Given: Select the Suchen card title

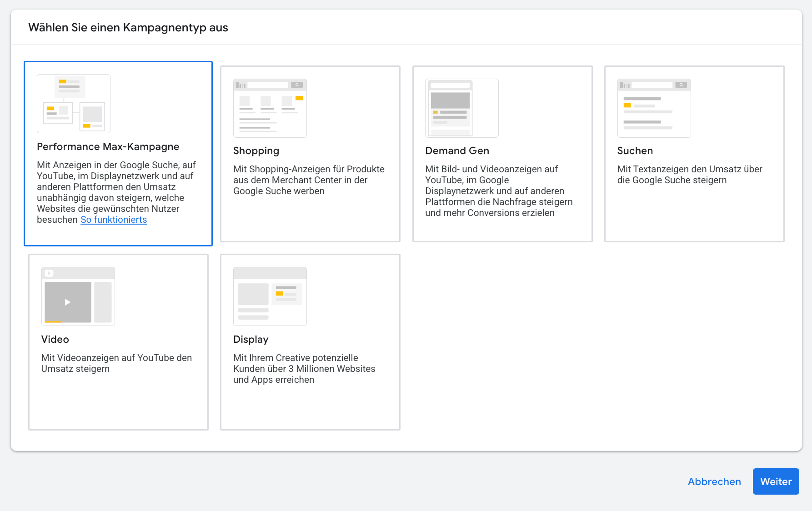Looking at the screenshot, I should point(635,150).
